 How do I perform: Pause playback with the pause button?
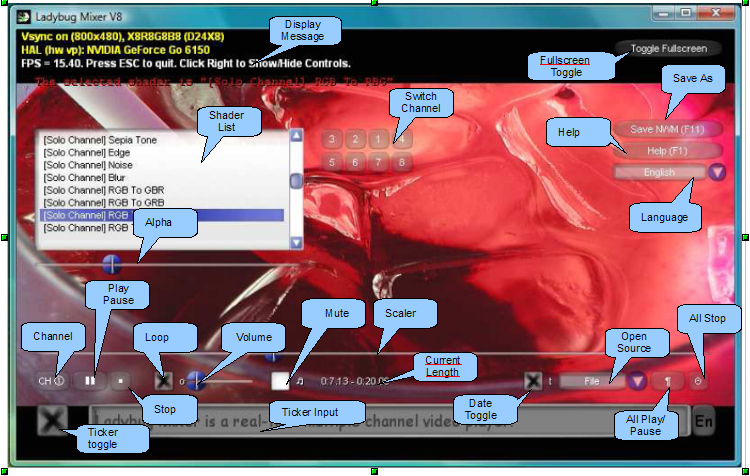tap(90, 381)
